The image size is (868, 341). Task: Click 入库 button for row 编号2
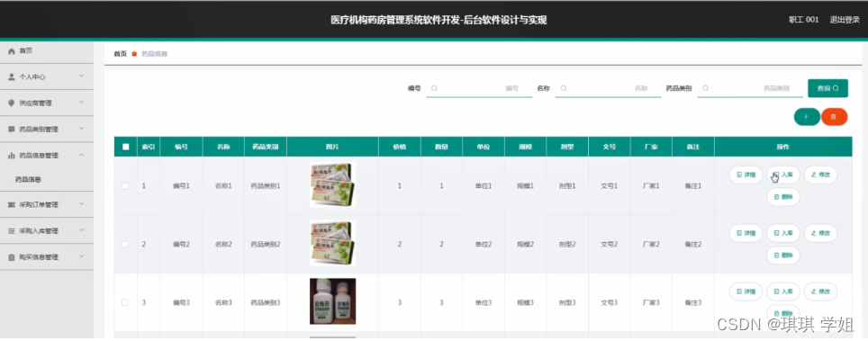(x=782, y=233)
